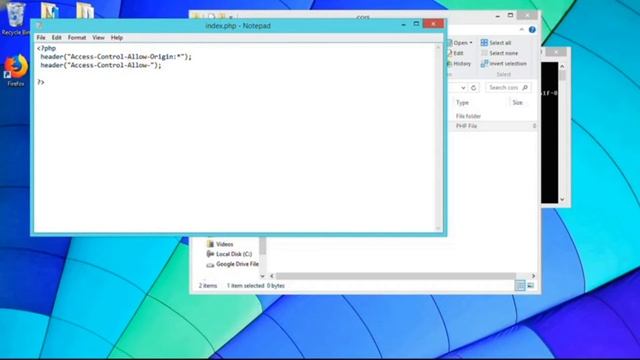Open Explorer help via question mark icon
Viewport: 640px width, 360px height.
pyautogui.click(x=532, y=30)
